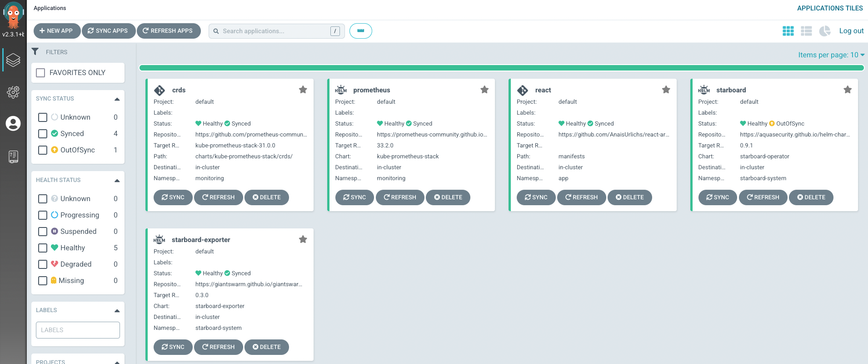Focus the Labels filter input

[78, 330]
